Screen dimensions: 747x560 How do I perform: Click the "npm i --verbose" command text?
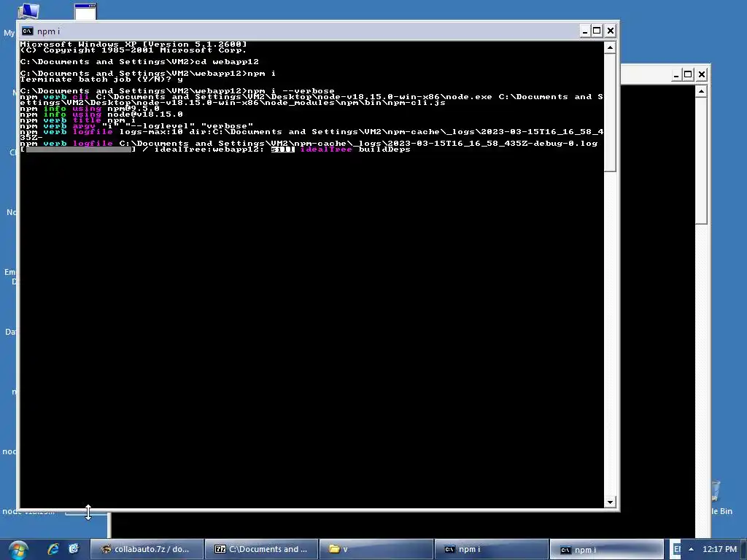[291, 91]
